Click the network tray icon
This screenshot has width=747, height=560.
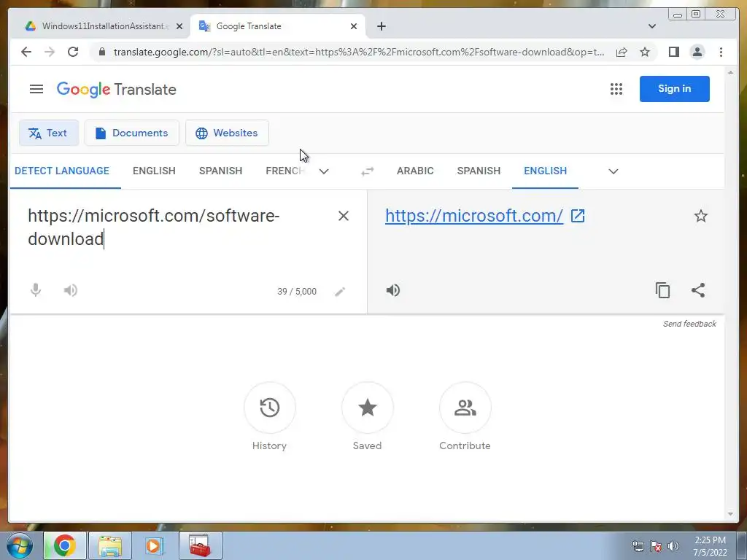tap(638, 546)
